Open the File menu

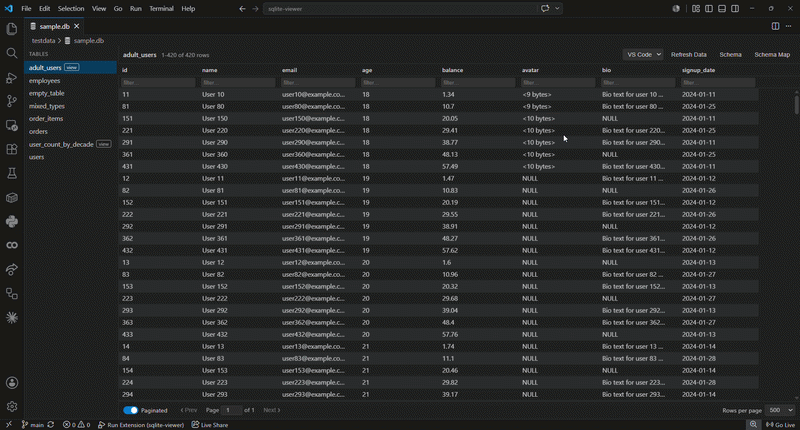coord(26,9)
